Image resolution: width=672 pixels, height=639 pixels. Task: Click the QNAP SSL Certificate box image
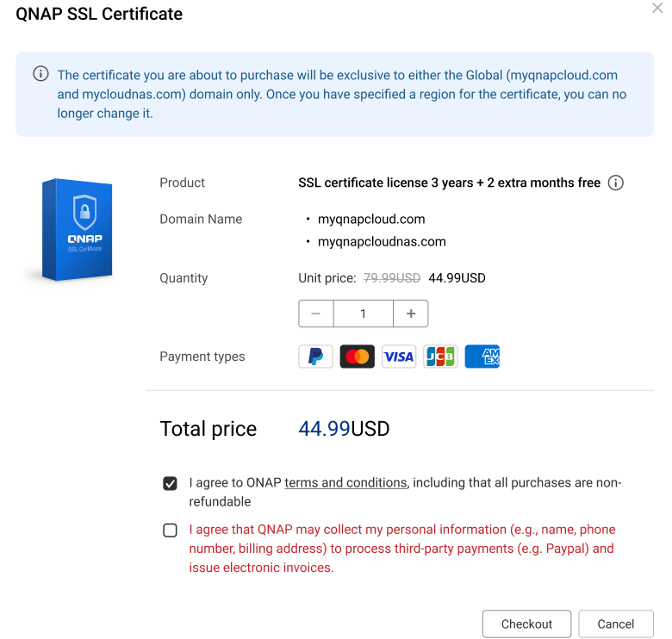(x=77, y=230)
